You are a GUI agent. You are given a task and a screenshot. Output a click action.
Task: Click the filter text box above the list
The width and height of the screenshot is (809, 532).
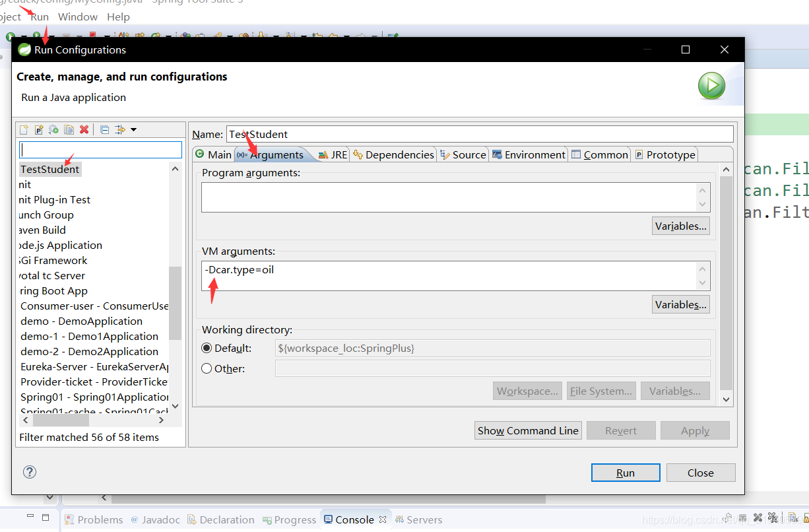click(x=100, y=150)
